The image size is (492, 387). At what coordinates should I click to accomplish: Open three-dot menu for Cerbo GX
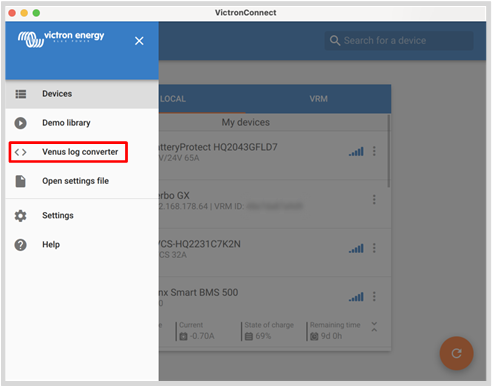pyautogui.click(x=374, y=199)
